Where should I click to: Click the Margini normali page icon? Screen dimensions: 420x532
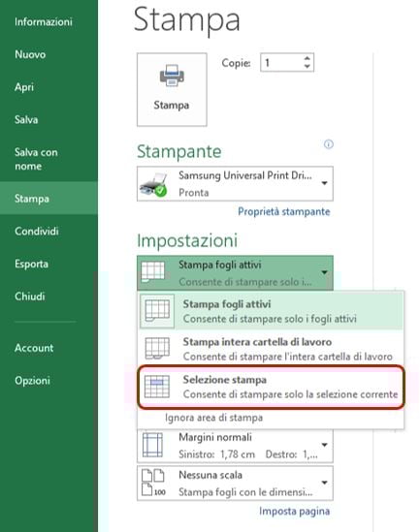coord(152,445)
